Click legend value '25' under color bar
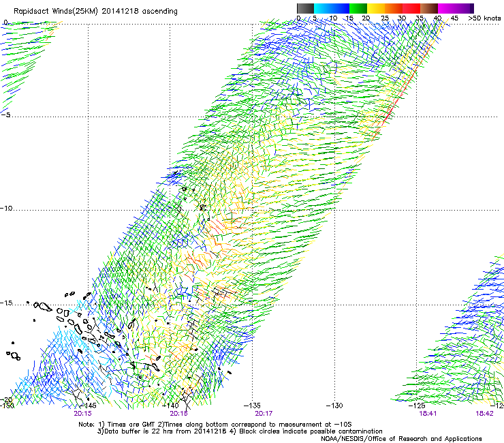504x443 pixels. [385, 18]
